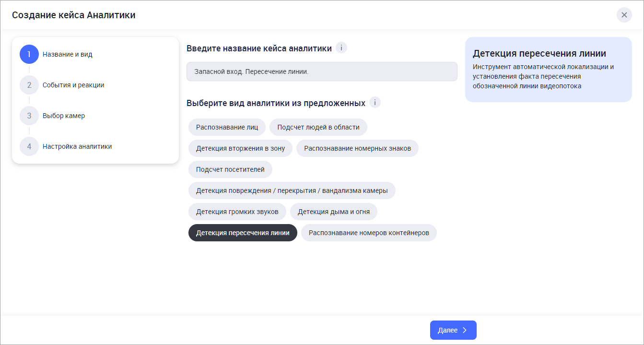Image resolution: width=644 pixels, height=345 pixels.
Task: Select "Подсчет посетителей" chip
Action: (x=230, y=169)
